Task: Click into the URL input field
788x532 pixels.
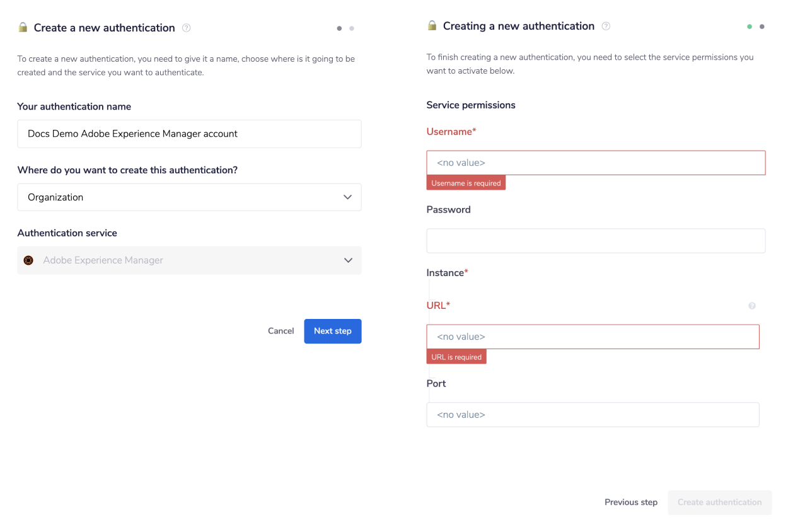Action: point(593,337)
